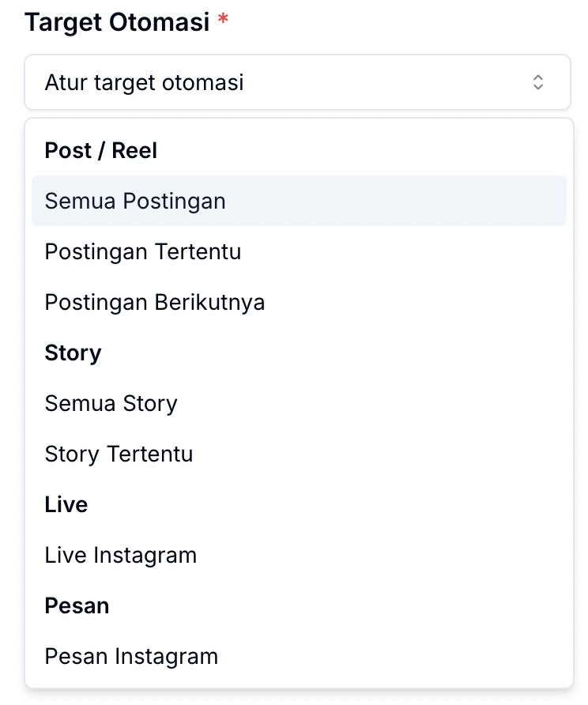Click the Post / Reel group heading
588x705 pixels.
(x=101, y=150)
